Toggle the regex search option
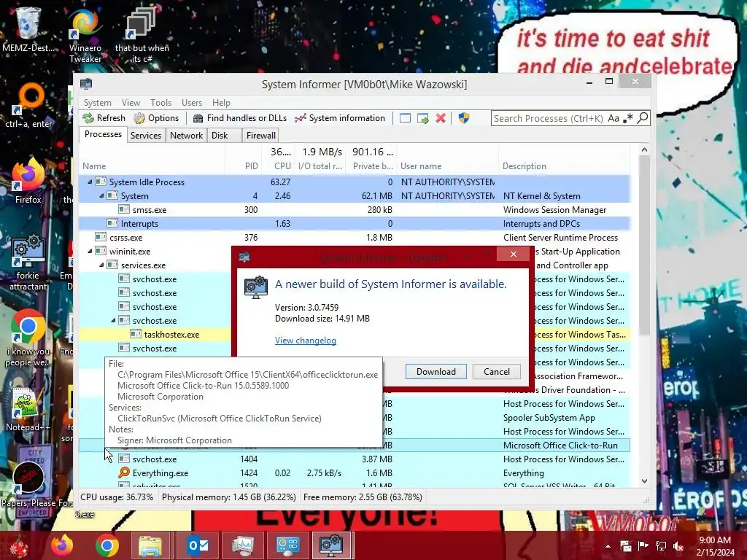The width and height of the screenshot is (747, 560). (x=628, y=118)
